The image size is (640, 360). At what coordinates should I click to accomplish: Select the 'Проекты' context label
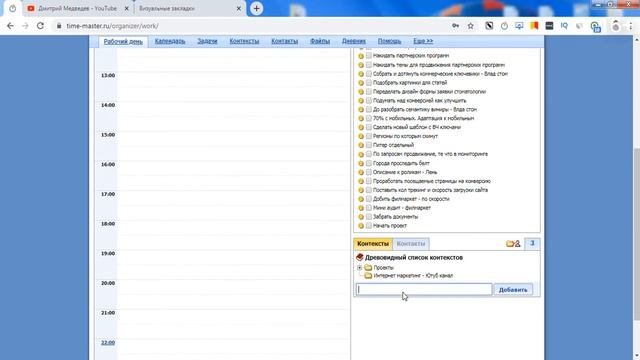click(x=383, y=268)
